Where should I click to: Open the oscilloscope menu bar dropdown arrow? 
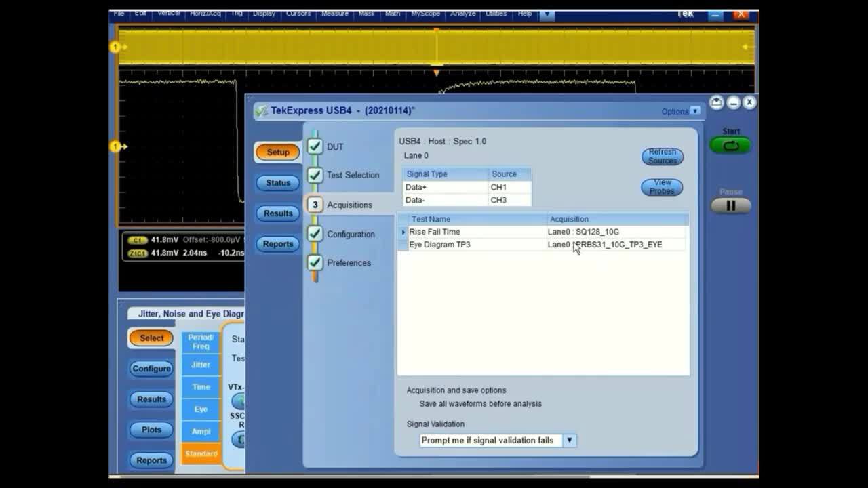click(x=547, y=14)
